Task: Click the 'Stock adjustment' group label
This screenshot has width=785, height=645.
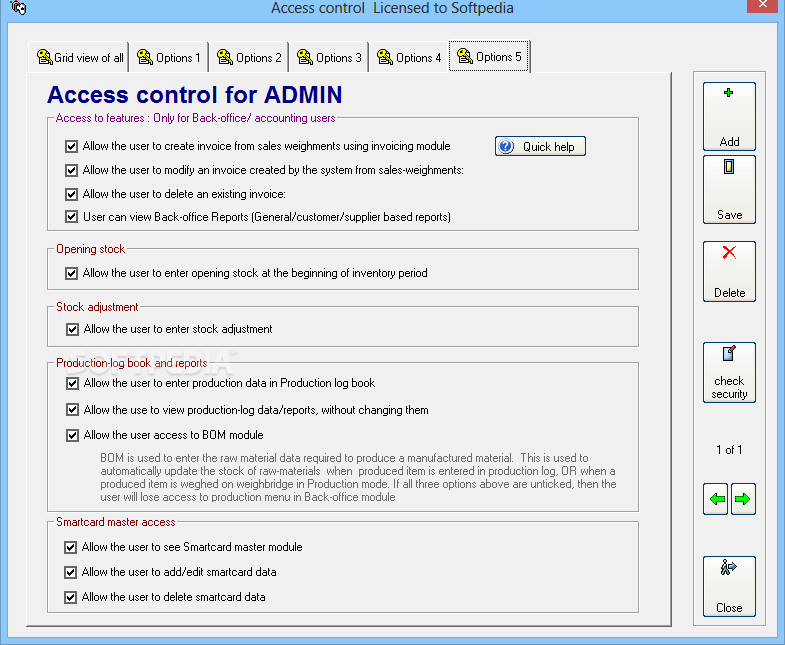Action: pos(97,307)
